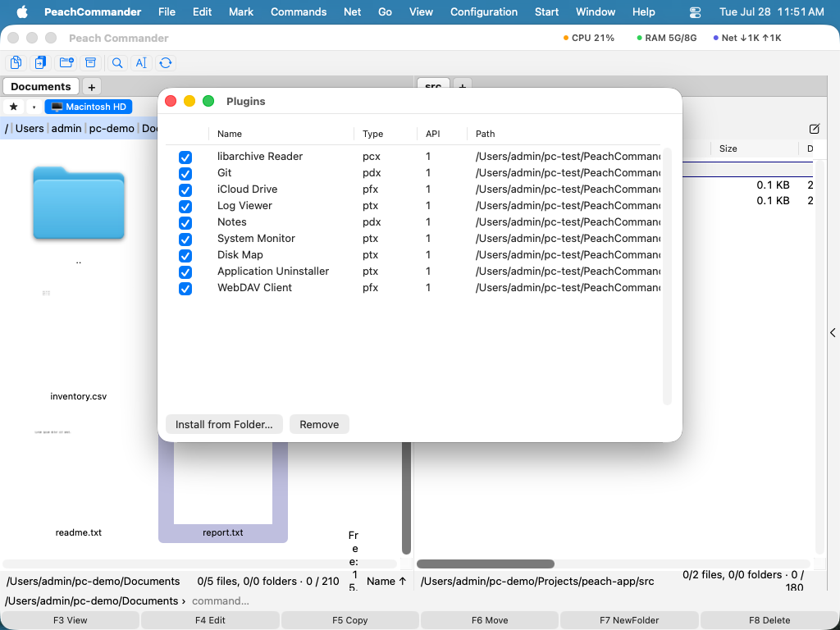The image size is (840, 630).
Task: Click the Move files toolbar icon
Action: click(x=40, y=62)
